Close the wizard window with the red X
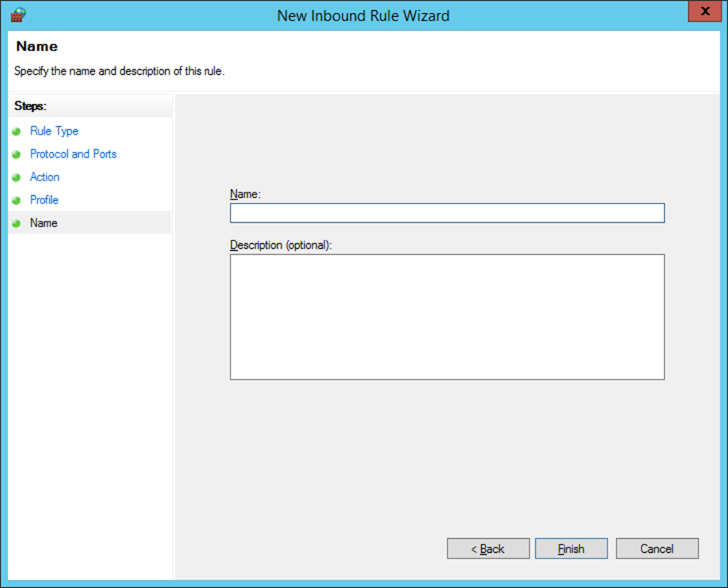This screenshot has height=588, width=728. coord(706,12)
